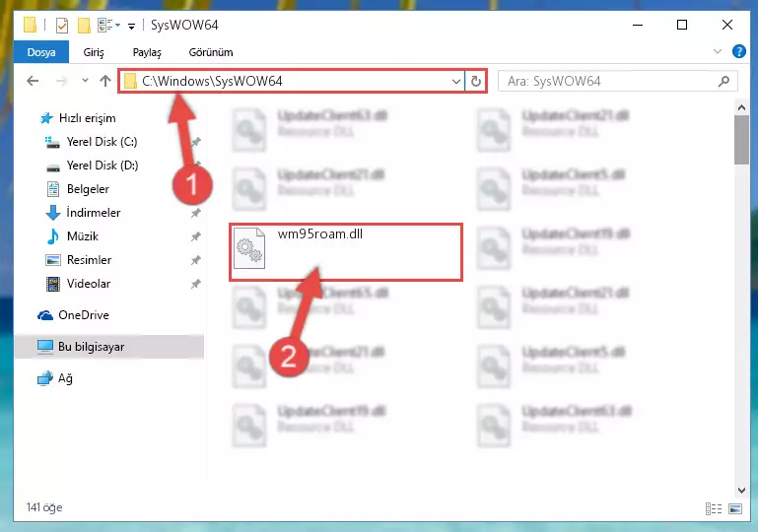The image size is (758, 532).
Task: Open the Müzik folder
Action: point(82,236)
